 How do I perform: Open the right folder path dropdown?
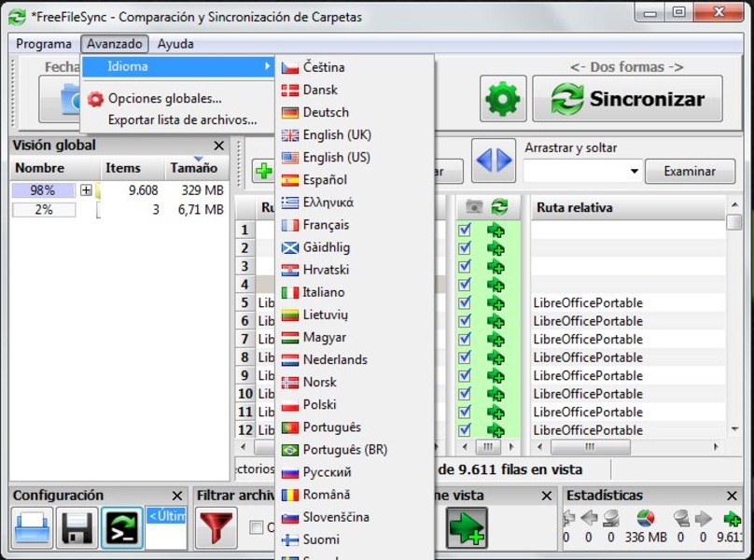634,171
